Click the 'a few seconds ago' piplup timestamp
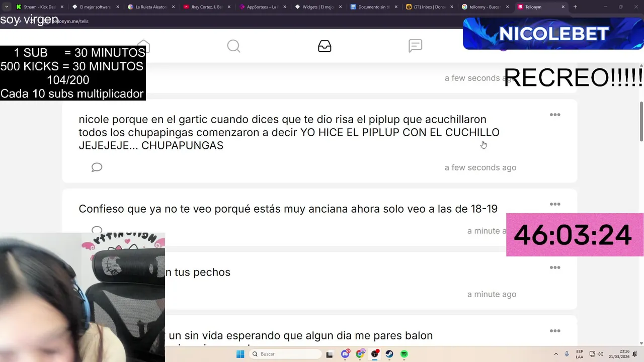Screen dimensions: 644x362 click(480, 167)
